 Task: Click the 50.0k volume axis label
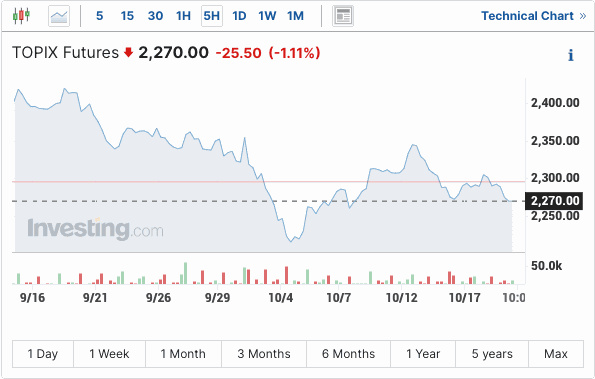546,266
